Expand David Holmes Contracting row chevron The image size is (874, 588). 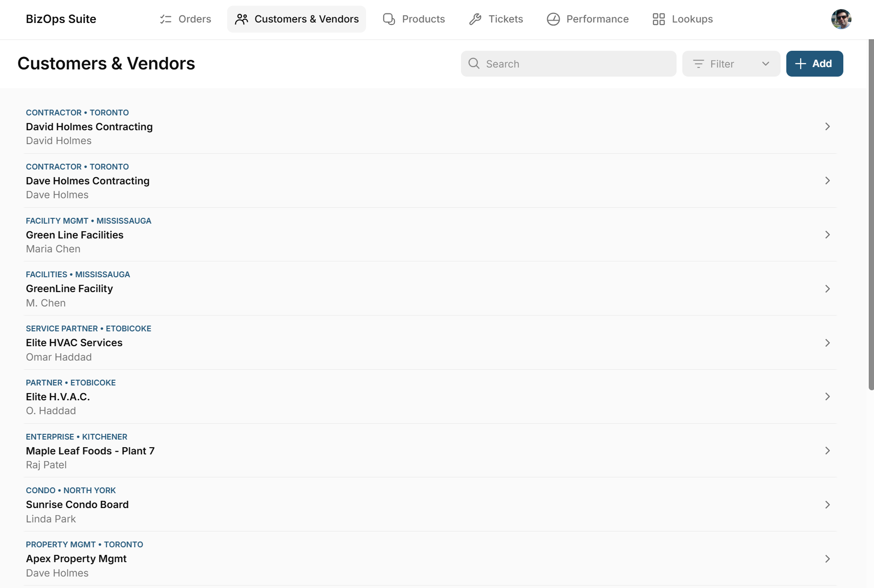pos(828,126)
